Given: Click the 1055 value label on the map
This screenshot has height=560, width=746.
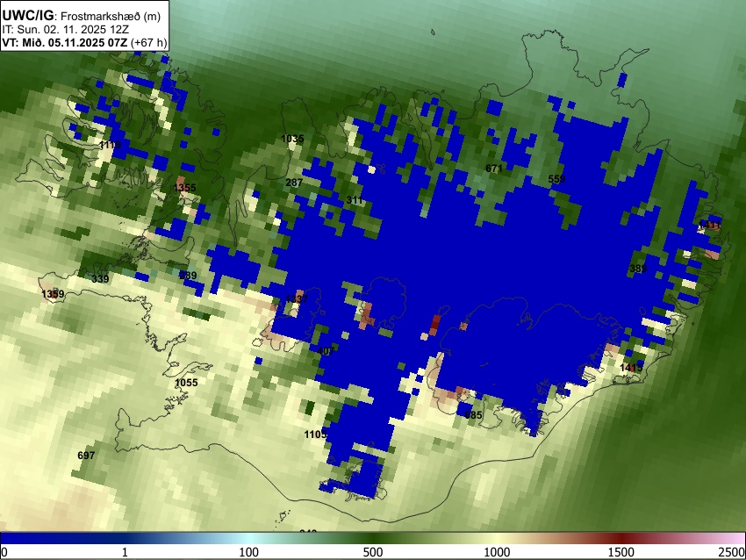Looking at the screenshot, I should point(186,383).
